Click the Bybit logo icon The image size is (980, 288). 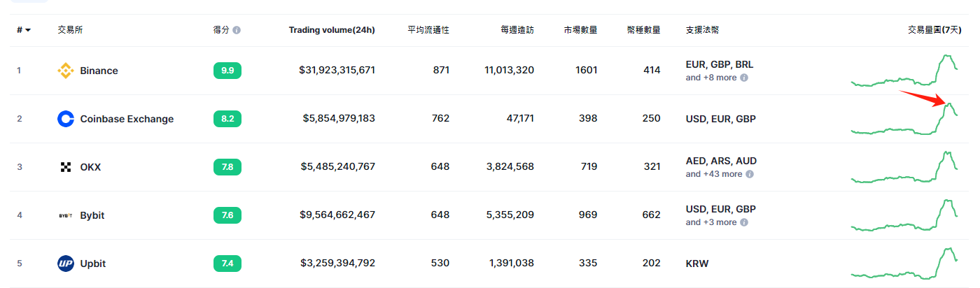(x=65, y=215)
